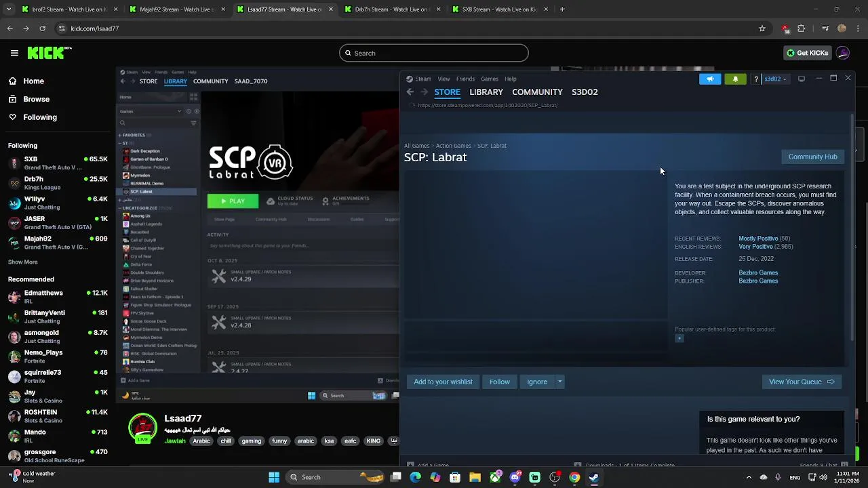Click the Action Games breadcrumb link
The image size is (868, 488).
click(454, 146)
